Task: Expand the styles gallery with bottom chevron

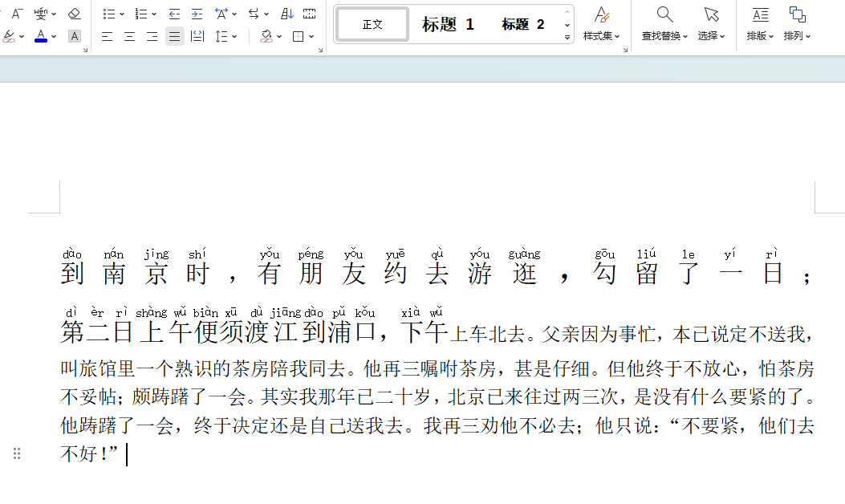Action: click(x=566, y=35)
